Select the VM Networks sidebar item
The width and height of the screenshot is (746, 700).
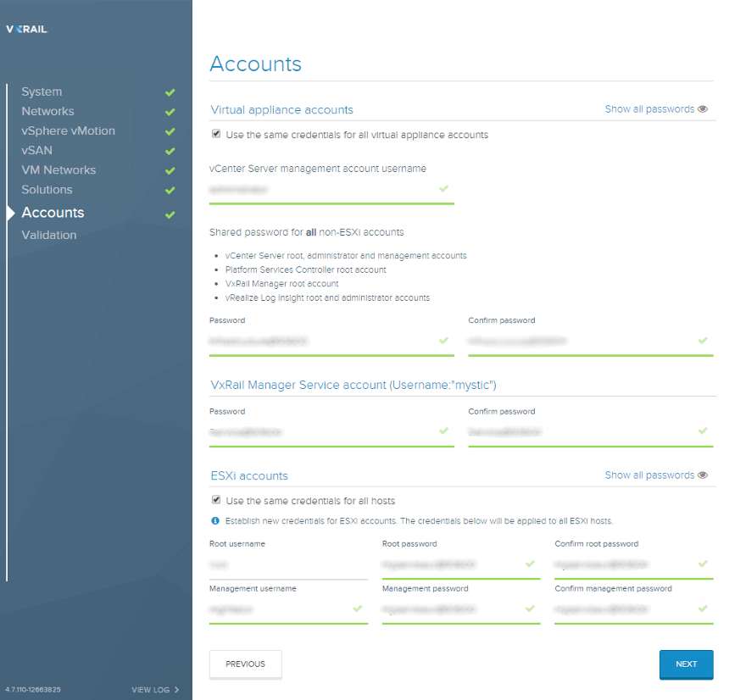[x=58, y=169]
